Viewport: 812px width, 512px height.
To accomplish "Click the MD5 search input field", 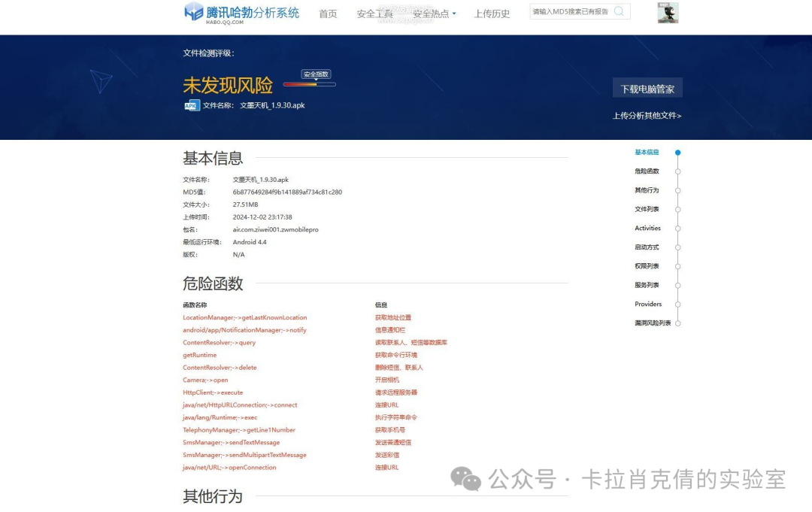I will tap(570, 11).
